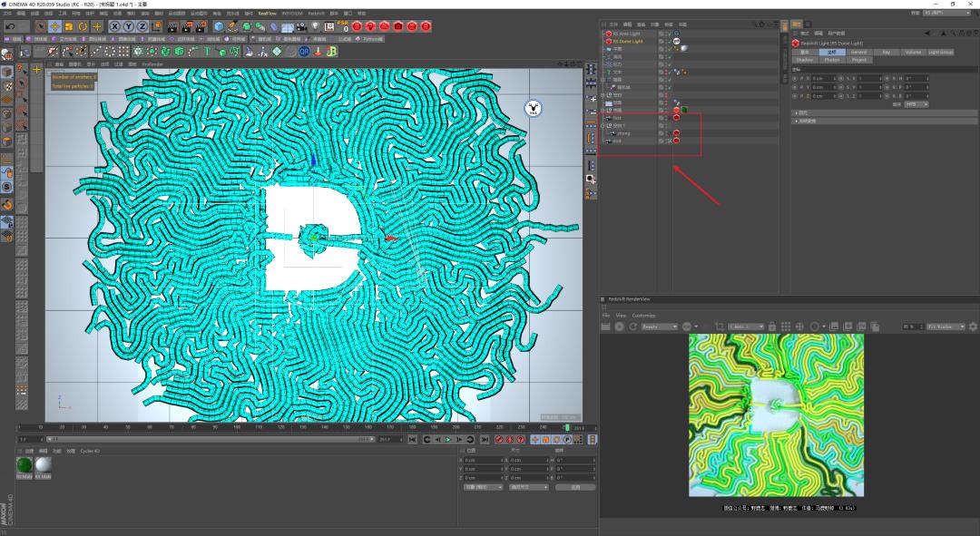
Task: Toggle the Y axis lock in the toolbar
Action: (128, 27)
